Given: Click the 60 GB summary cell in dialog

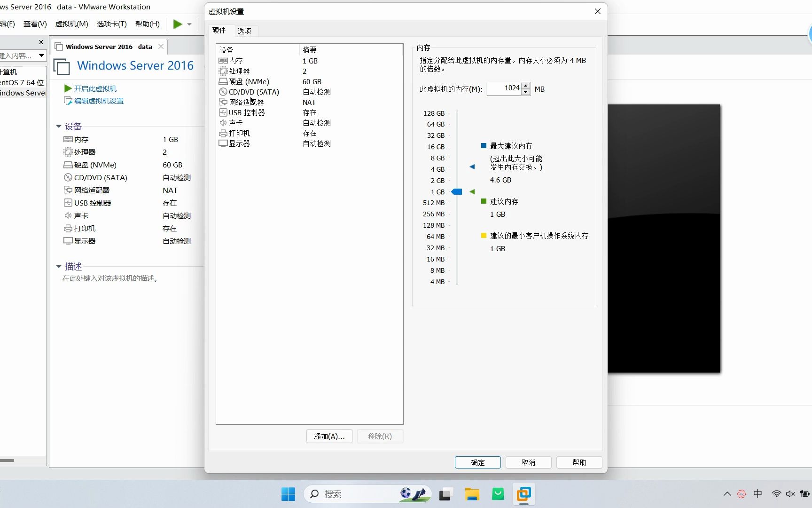Looking at the screenshot, I should (312, 81).
